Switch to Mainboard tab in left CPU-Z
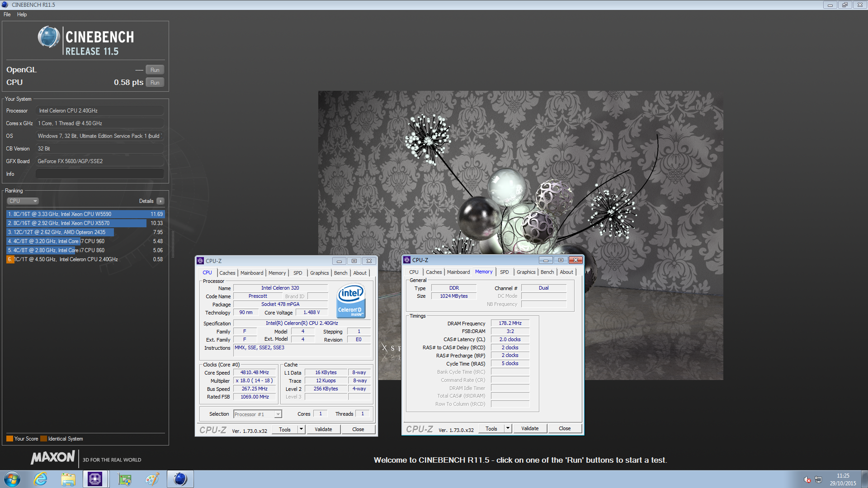 point(252,273)
